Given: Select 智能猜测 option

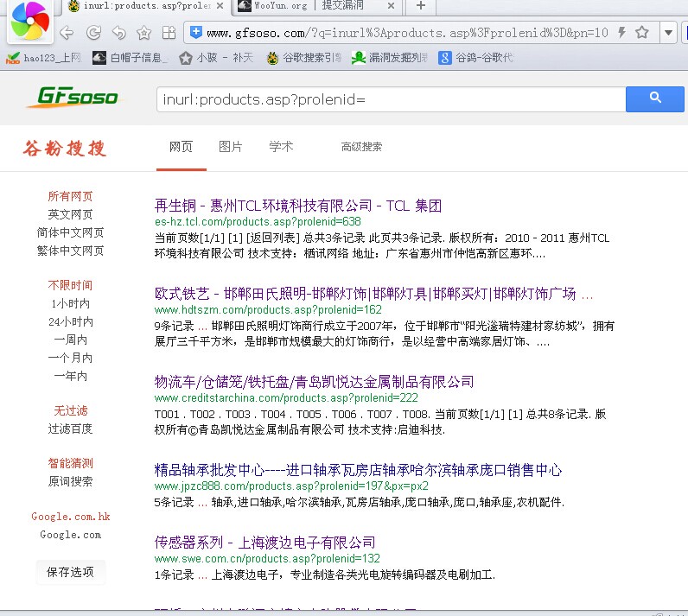Looking at the screenshot, I should tap(70, 463).
